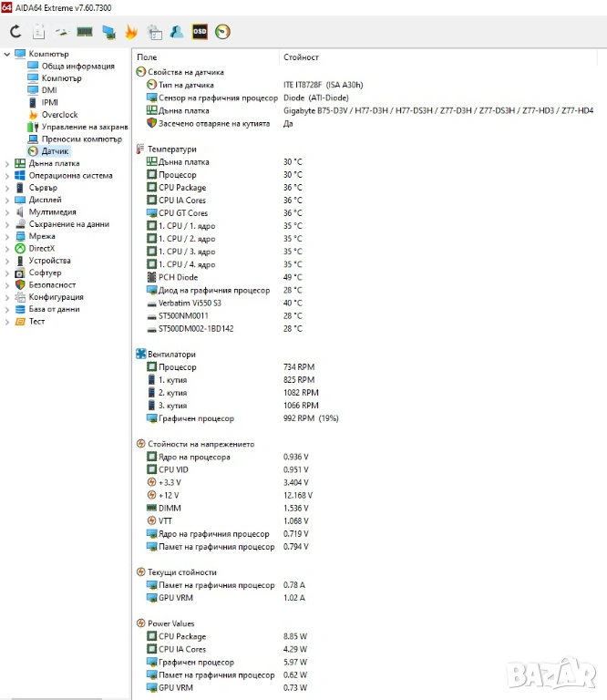Click the user profile toolbar icon
The height and width of the screenshot is (700, 607).
click(177, 32)
